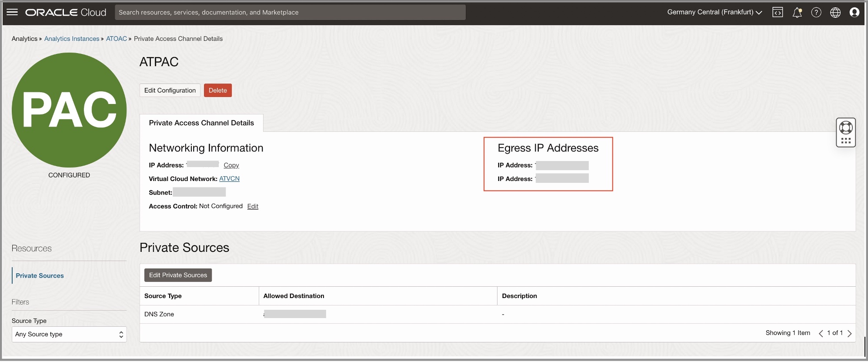The width and height of the screenshot is (868, 362).
Task: Click the '1 of 1' page indicator
Action: pyautogui.click(x=835, y=333)
